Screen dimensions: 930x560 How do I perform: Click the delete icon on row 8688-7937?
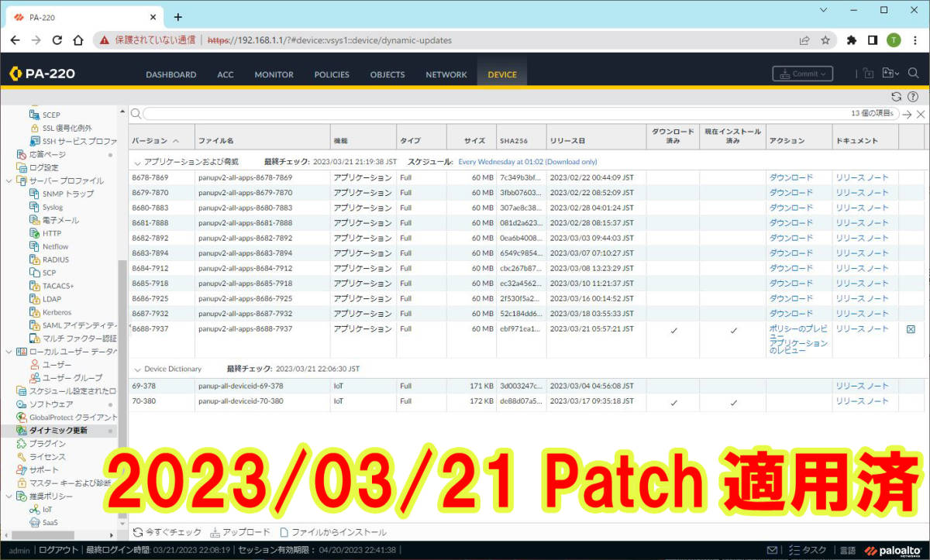911,329
